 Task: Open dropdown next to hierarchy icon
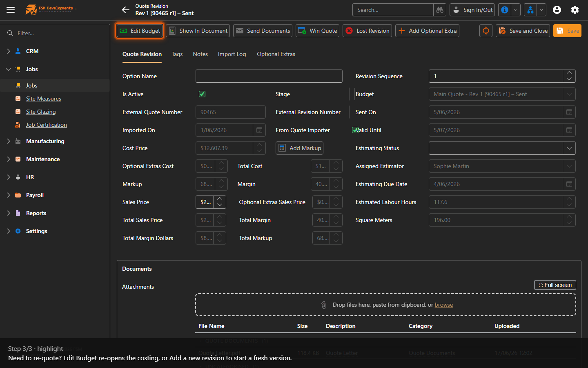point(541,10)
